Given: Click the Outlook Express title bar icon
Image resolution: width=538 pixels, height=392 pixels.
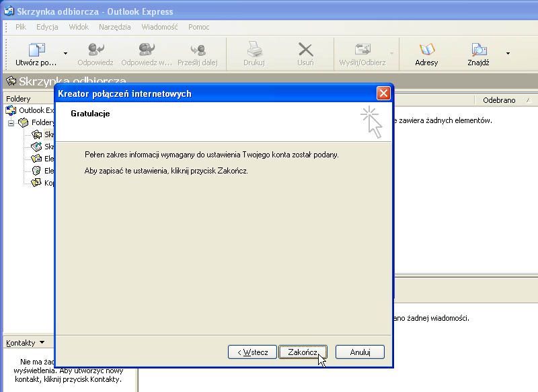Looking at the screenshot, I should point(9,11).
